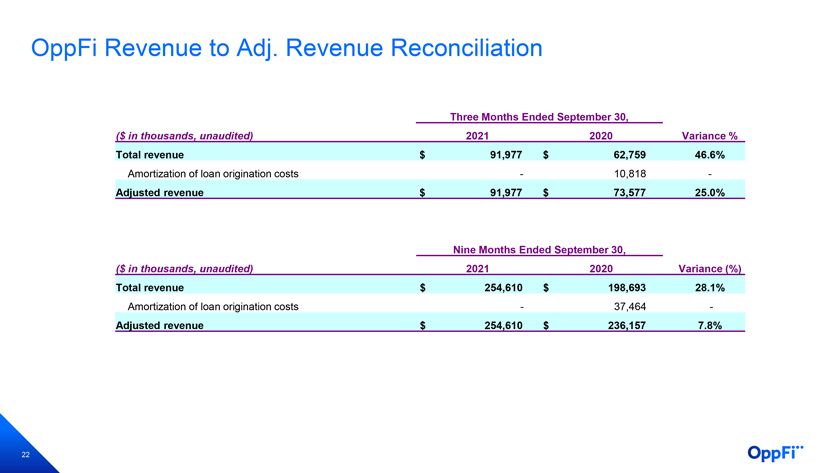
Task: Click the value 198,693
Action: (627, 288)
